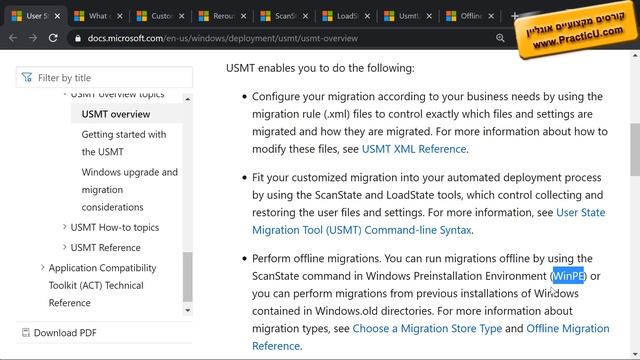Click sidebar scrollbar up arrow
The width and height of the screenshot is (640, 360).
pos(187,99)
